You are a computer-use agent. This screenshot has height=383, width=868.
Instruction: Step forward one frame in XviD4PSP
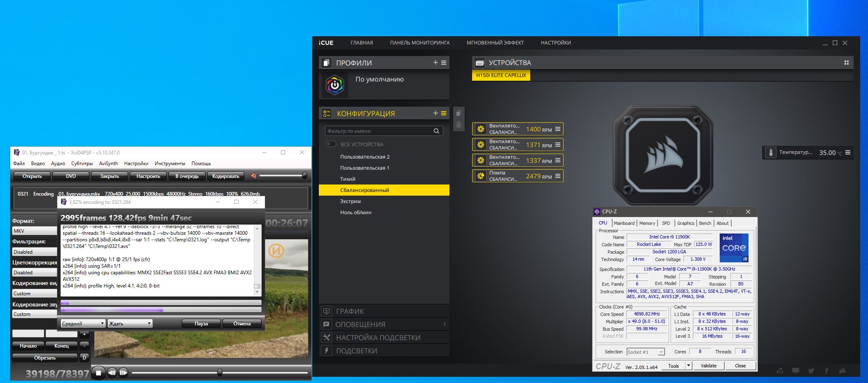click(x=123, y=373)
